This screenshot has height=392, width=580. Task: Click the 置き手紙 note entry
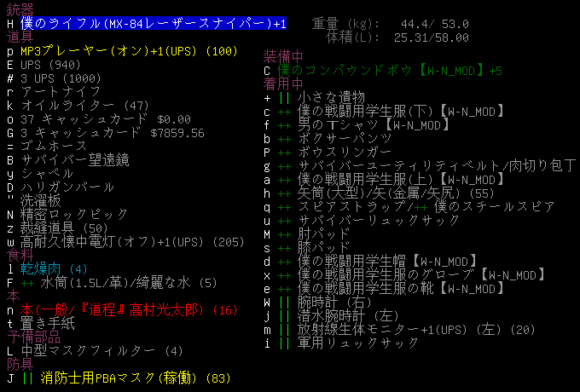tap(47, 323)
